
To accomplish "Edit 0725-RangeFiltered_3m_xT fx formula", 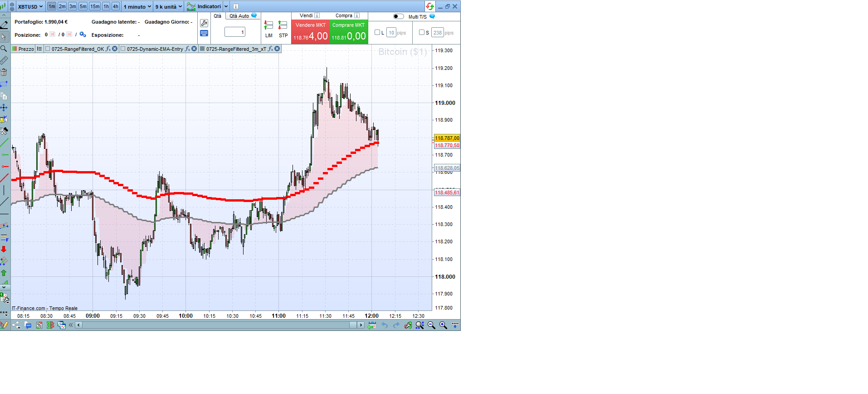I will (x=270, y=49).
